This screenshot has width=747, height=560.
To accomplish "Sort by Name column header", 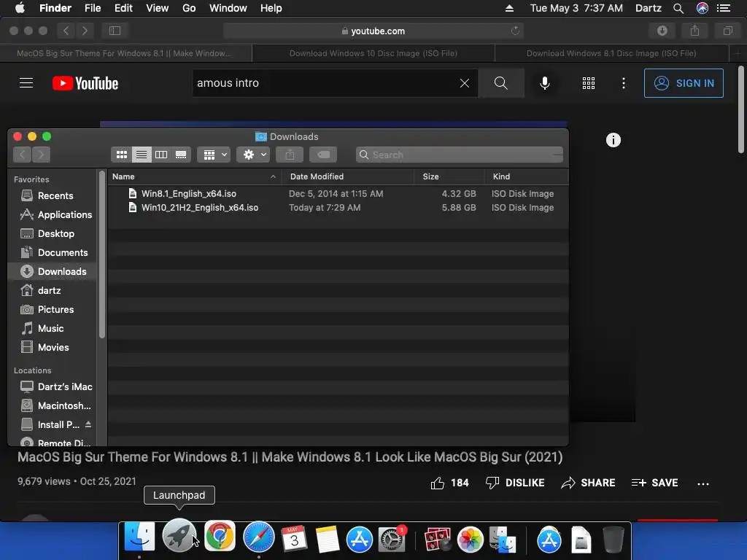I will pyautogui.click(x=194, y=176).
